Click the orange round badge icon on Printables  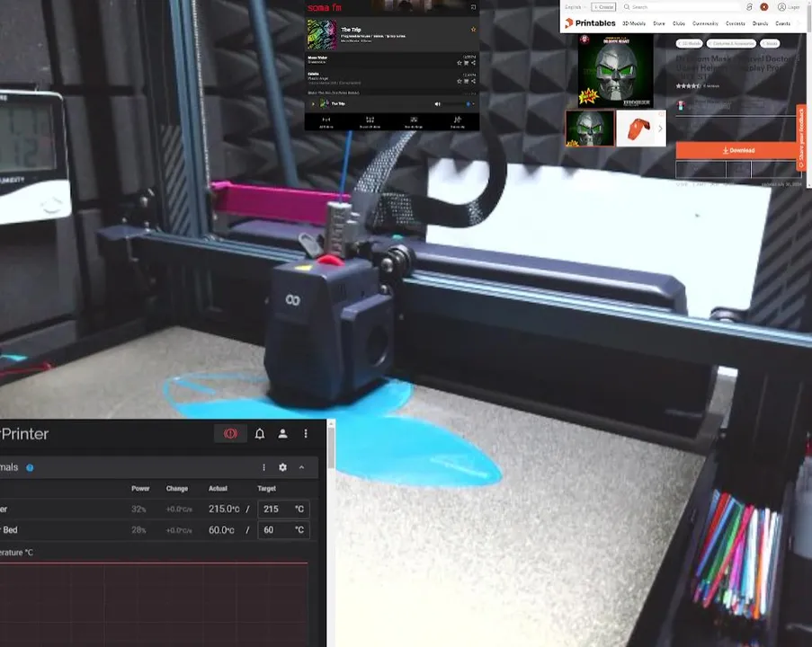[x=763, y=6]
